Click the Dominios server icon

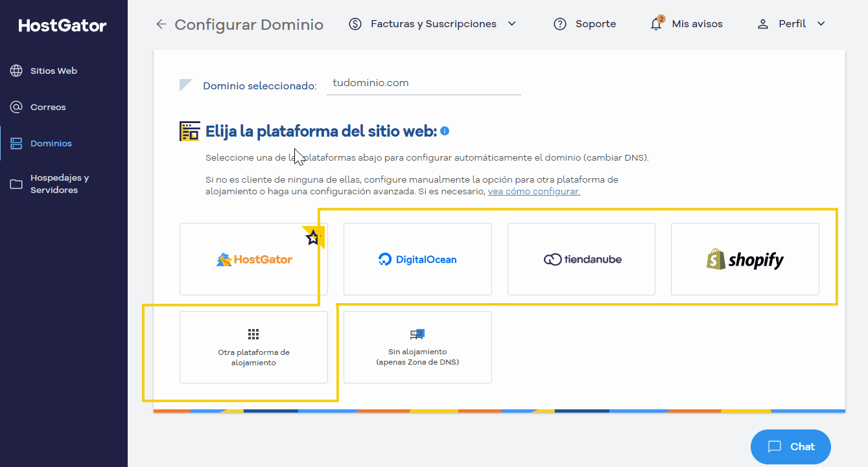(x=16, y=143)
